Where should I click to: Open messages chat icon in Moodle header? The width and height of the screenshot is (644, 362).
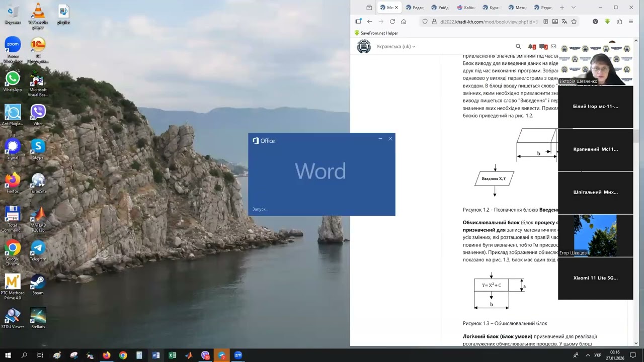pos(543,47)
